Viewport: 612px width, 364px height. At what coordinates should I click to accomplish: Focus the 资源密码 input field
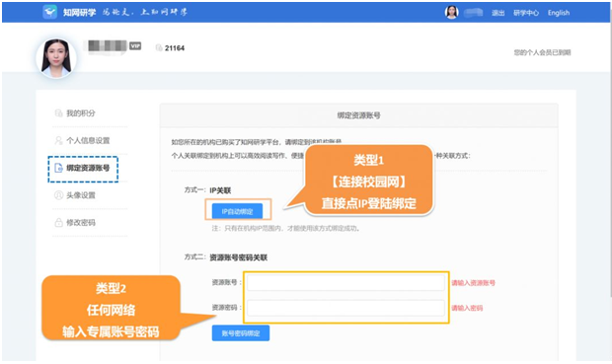(345, 308)
